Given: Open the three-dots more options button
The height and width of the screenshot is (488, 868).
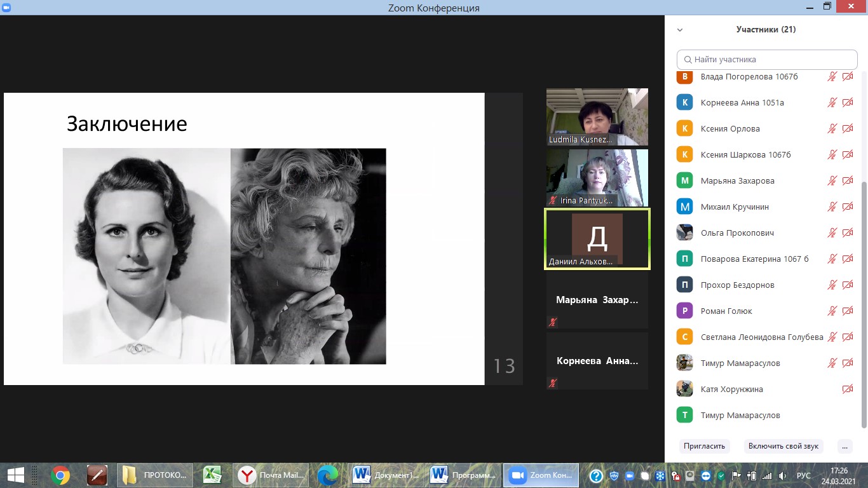Looking at the screenshot, I should (844, 446).
